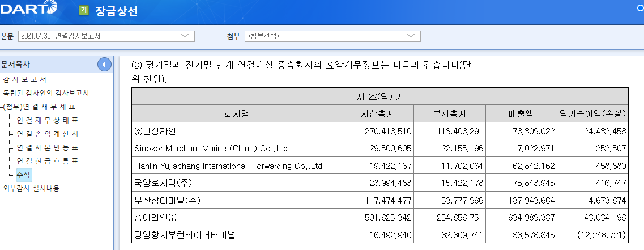Click the value 43,034,196

[605, 218]
